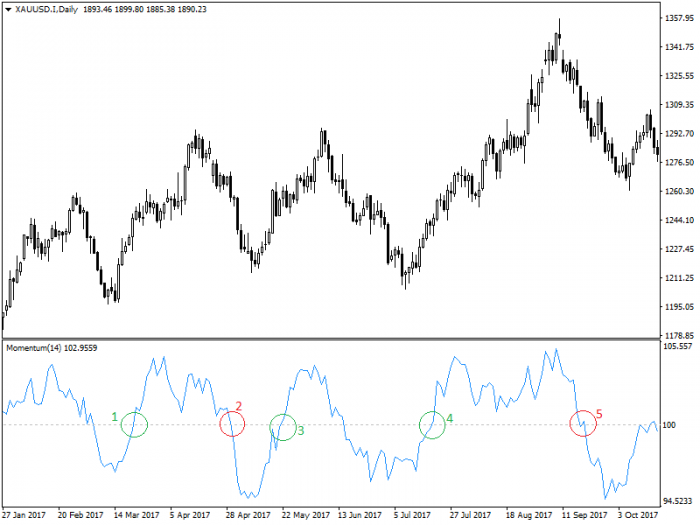The image size is (700, 525).
Task: Select the XAUUSD.I,Daily symbol label
Action: (46, 9)
